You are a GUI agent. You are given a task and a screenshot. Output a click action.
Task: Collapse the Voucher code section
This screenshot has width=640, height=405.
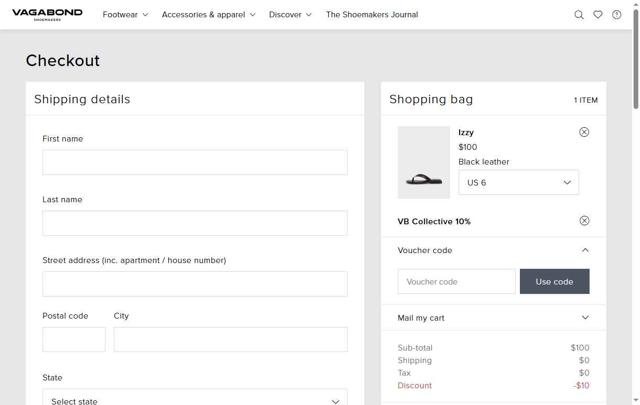pyautogui.click(x=493, y=250)
